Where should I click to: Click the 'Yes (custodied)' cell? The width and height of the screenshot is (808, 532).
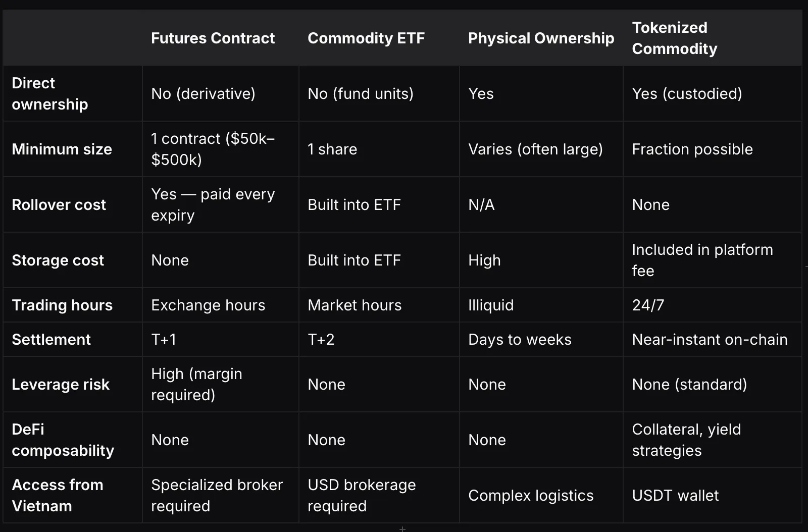(x=713, y=93)
